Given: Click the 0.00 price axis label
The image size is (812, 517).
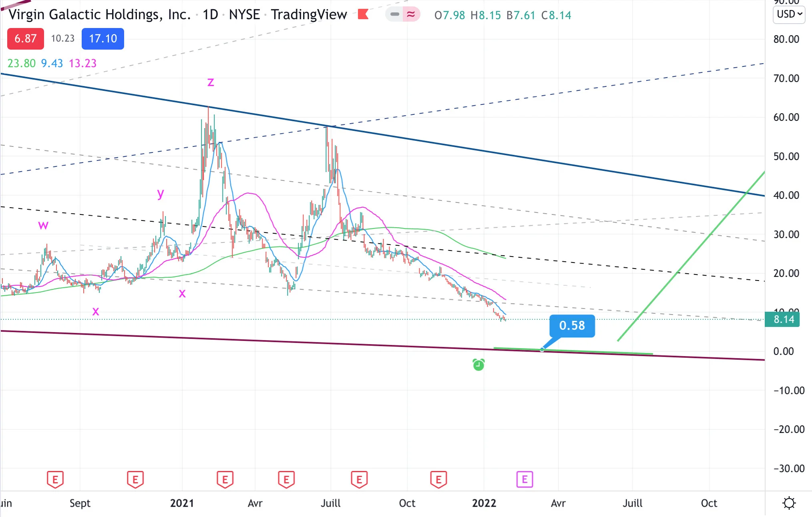Looking at the screenshot, I should (x=784, y=351).
